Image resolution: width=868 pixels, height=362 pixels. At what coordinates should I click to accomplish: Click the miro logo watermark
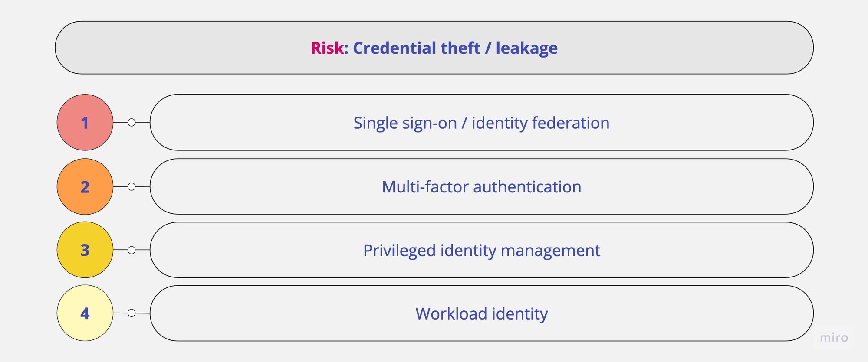[834, 338]
